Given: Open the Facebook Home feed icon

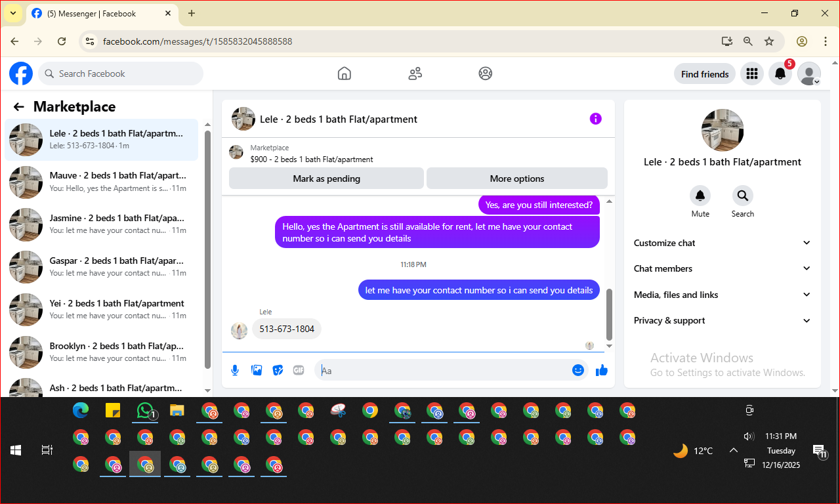Looking at the screenshot, I should pyautogui.click(x=345, y=73).
